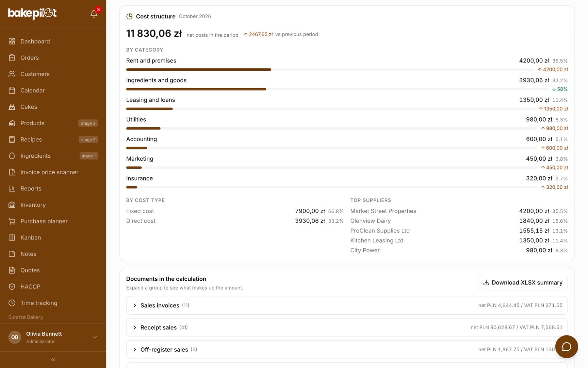Click the '11 830,06 zł' total amount
Image resolution: width=588 pixels, height=368 pixels.
click(154, 33)
